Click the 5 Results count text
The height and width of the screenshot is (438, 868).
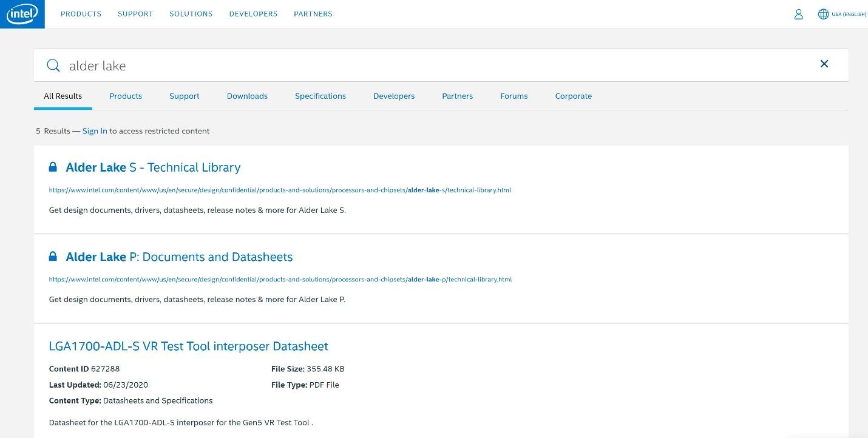(53, 131)
